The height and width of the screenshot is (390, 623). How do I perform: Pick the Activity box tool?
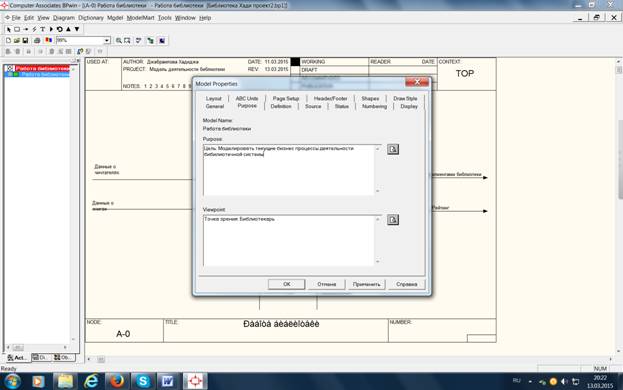coord(17,29)
